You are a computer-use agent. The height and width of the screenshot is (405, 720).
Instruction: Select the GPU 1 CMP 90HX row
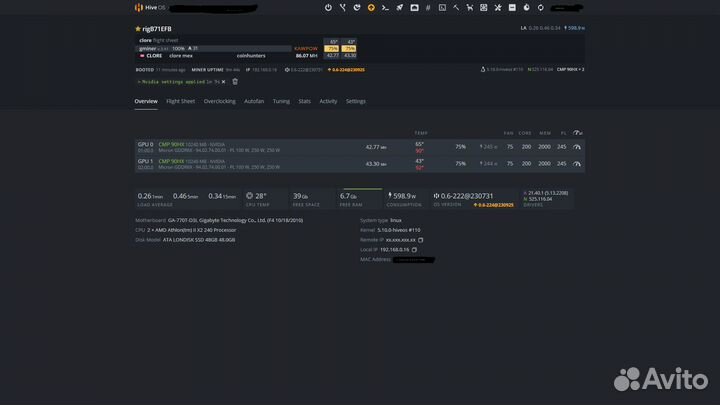click(360, 164)
